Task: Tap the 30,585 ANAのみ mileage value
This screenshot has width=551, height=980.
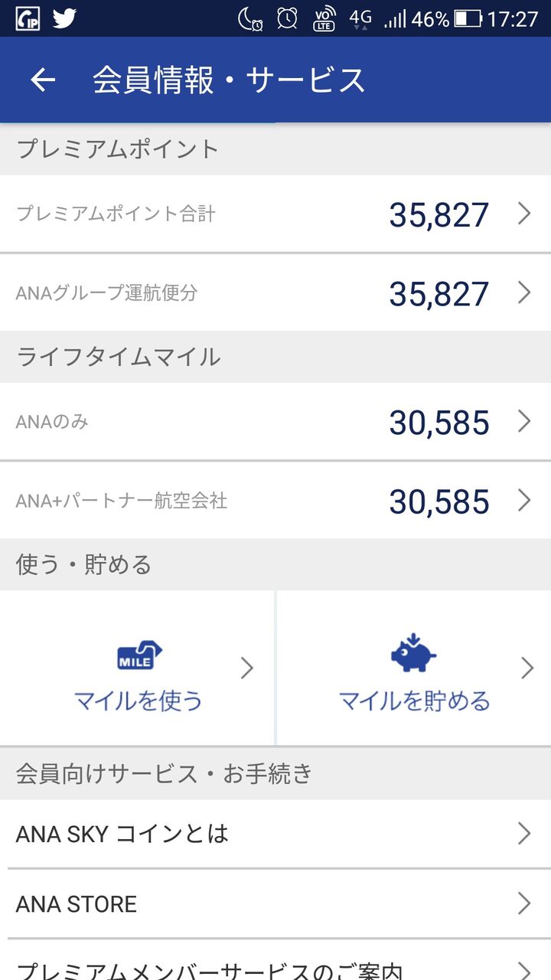Action: (x=439, y=422)
